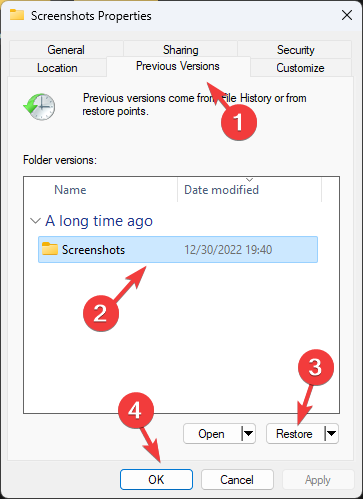Screen dimensions: 363x499
Task: Select the Screenshots 12/30/2022 version row
Action: tap(178, 249)
